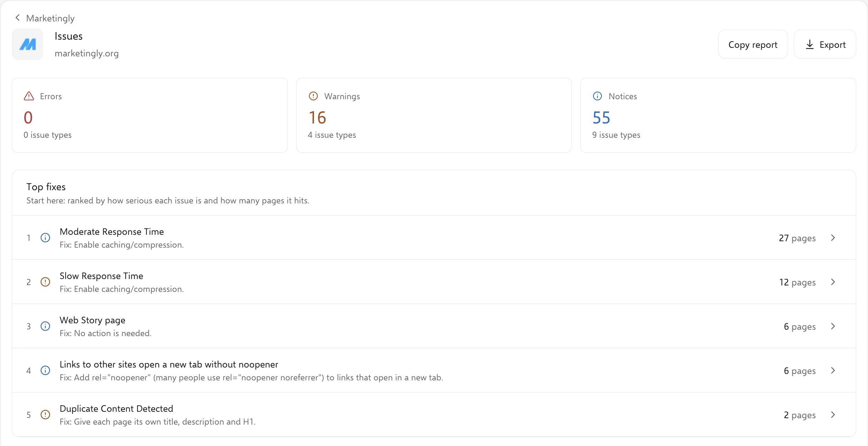Click the back arrow next to Marketingly
The image size is (868, 446).
(x=17, y=18)
